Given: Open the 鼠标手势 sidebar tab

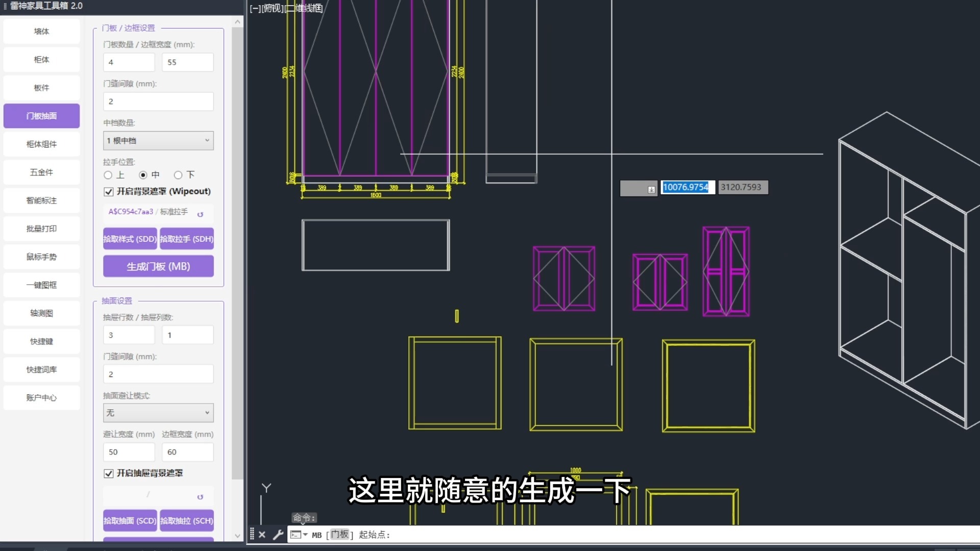Looking at the screenshot, I should [x=41, y=257].
